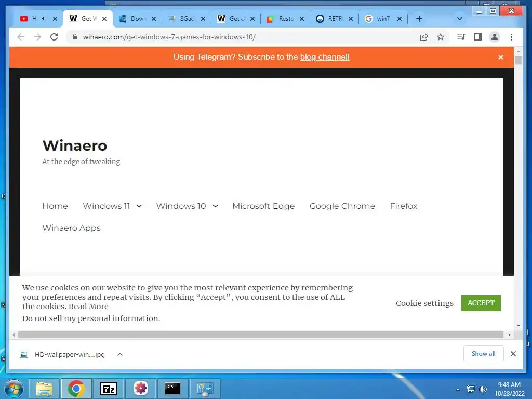Reload the Winaero page
This screenshot has width=532, height=399.
coord(54,37)
